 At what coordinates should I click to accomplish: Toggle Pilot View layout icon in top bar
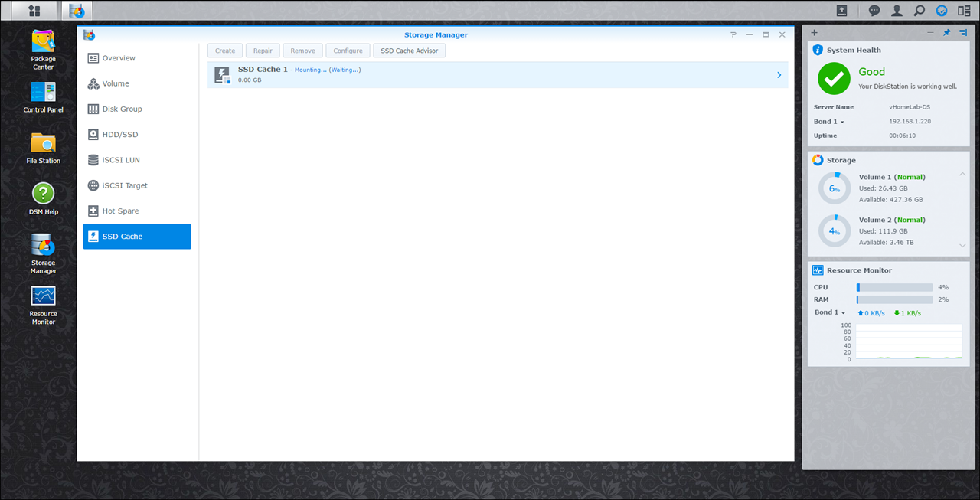click(964, 11)
